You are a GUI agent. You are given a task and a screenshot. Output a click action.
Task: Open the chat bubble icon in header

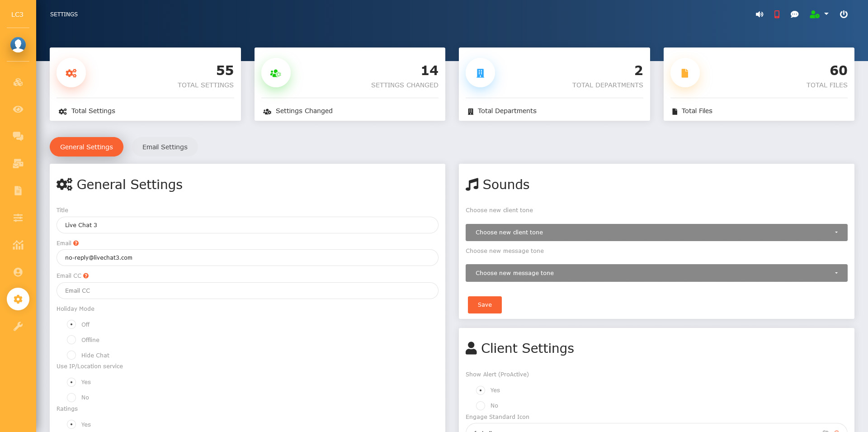[x=794, y=14]
